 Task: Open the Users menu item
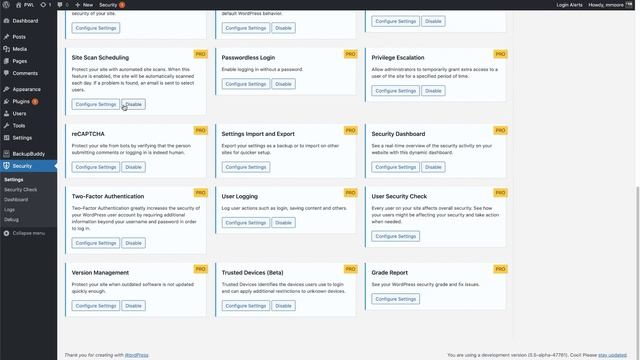tap(19, 114)
